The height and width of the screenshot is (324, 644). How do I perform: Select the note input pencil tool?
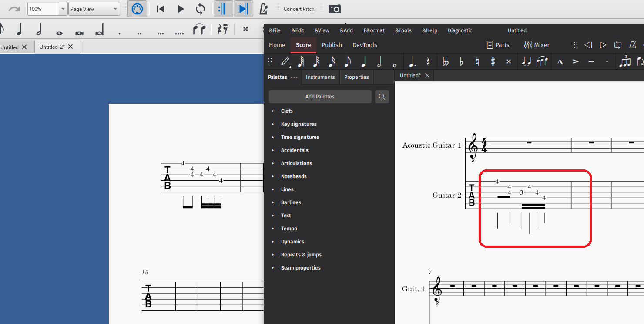(285, 61)
